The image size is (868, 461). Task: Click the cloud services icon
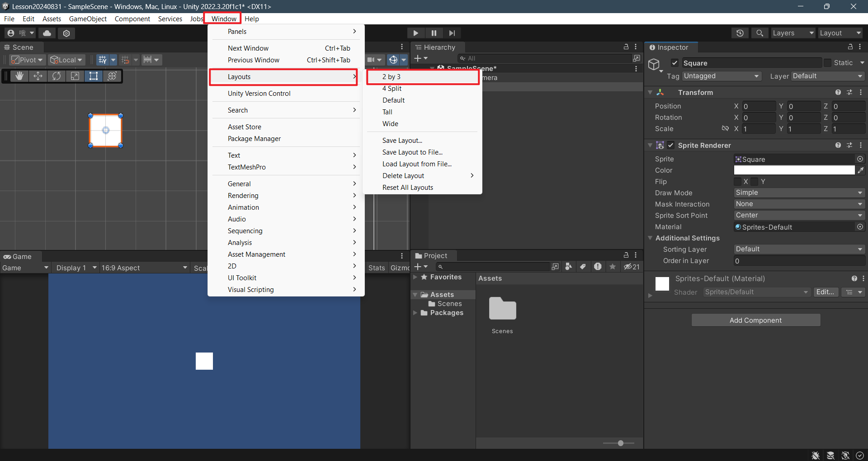click(x=47, y=33)
